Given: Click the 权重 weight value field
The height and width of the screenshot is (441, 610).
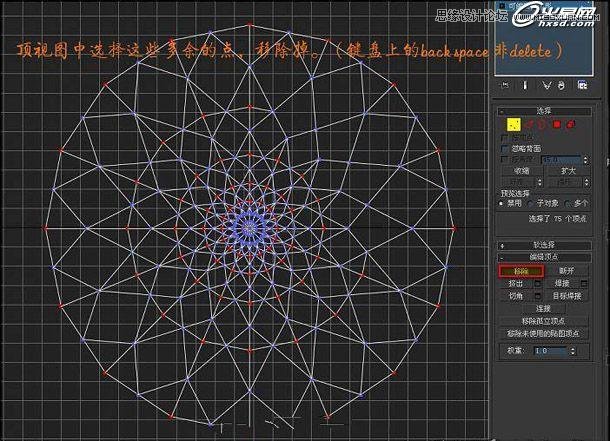Looking at the screenshot, I should tap(550, 350).
